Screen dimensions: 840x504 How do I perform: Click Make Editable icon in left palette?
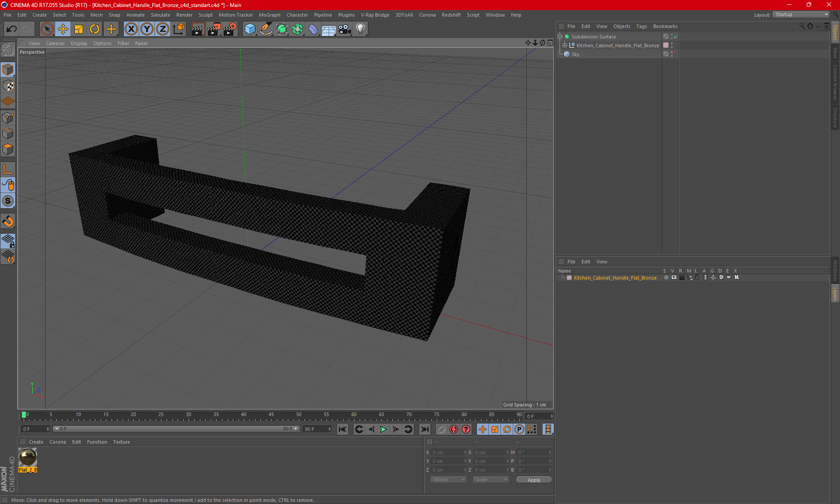coord(8,50)
